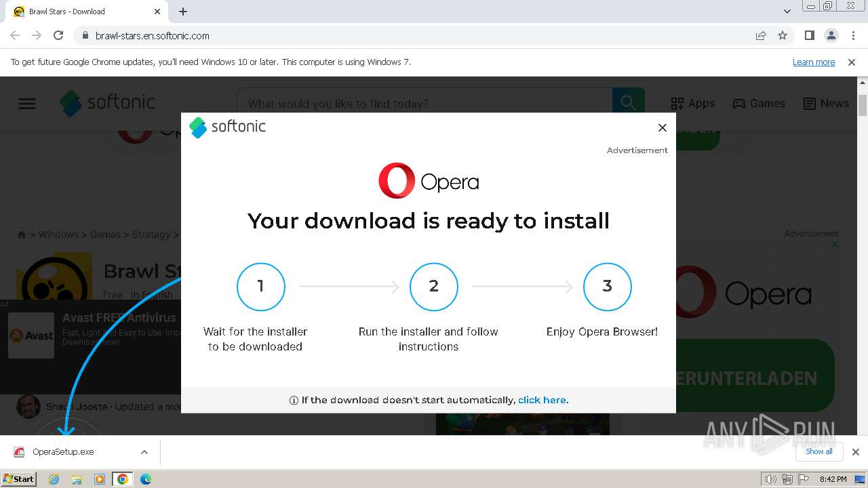Click Action Center flag icon

802,479
